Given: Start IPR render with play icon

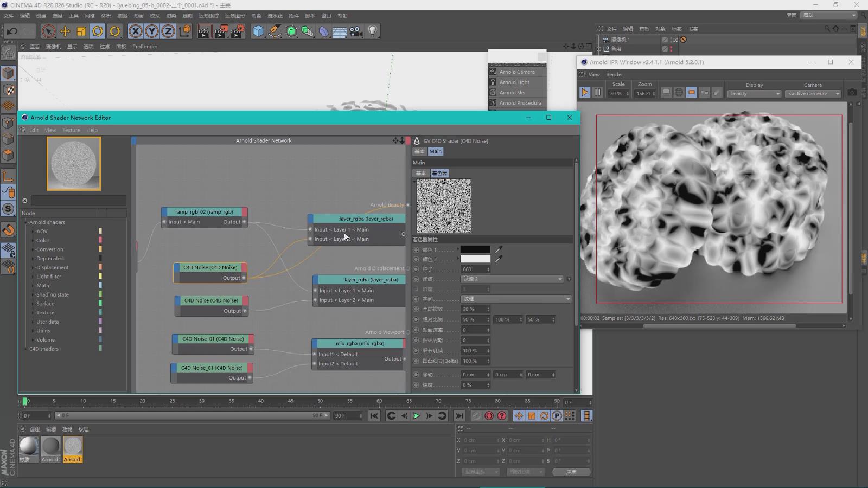Looking at the screenshot, I should (585, 92).
